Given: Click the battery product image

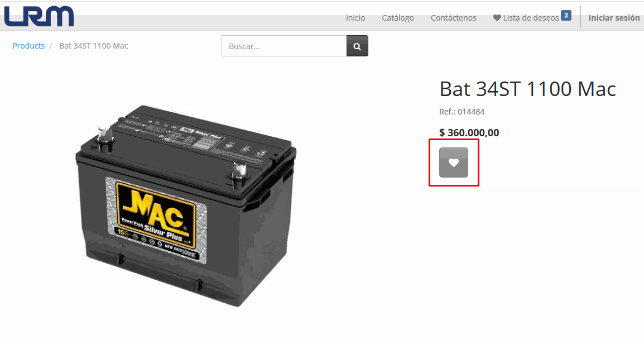Looking at the screenshot, I should pos(186,206).
